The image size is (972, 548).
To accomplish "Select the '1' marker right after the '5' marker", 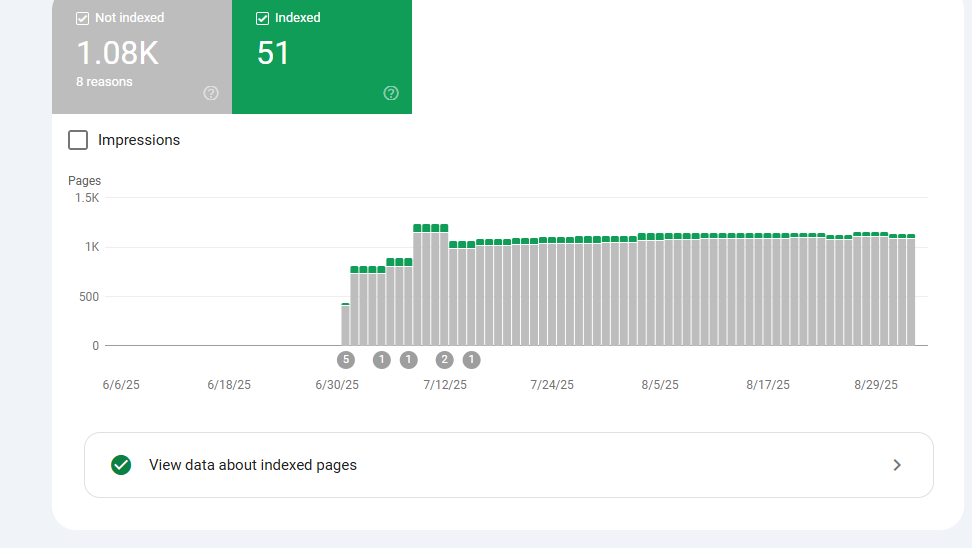I will point(381,360).
